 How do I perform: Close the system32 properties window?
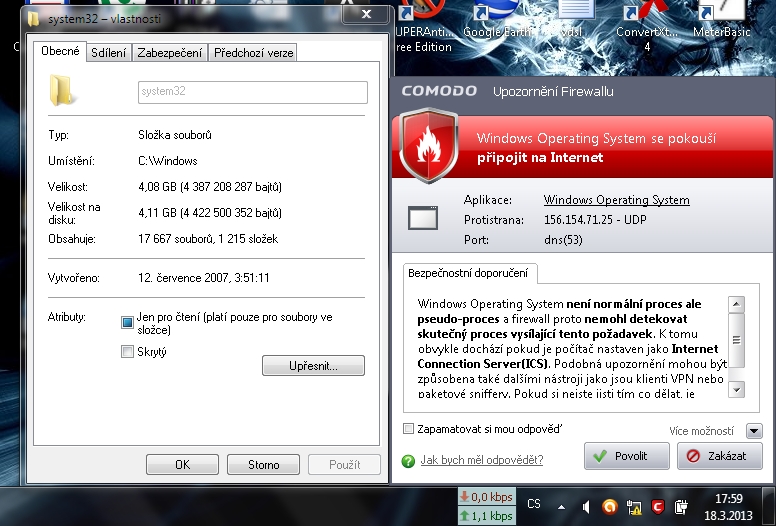(366, 14)
